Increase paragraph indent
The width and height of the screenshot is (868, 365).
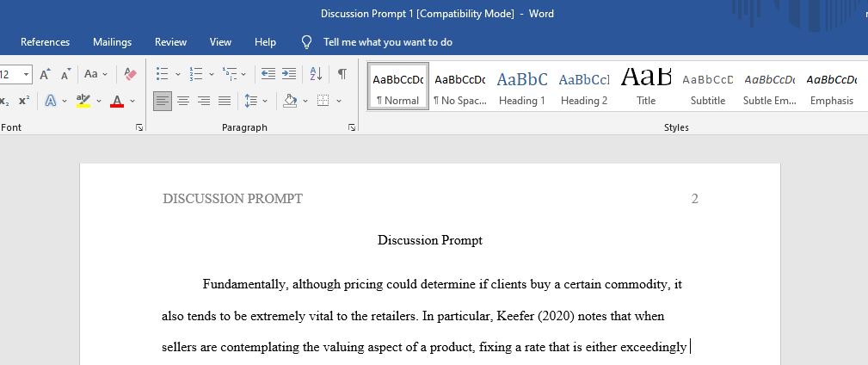pyautogui.click(x=289, y=74)
